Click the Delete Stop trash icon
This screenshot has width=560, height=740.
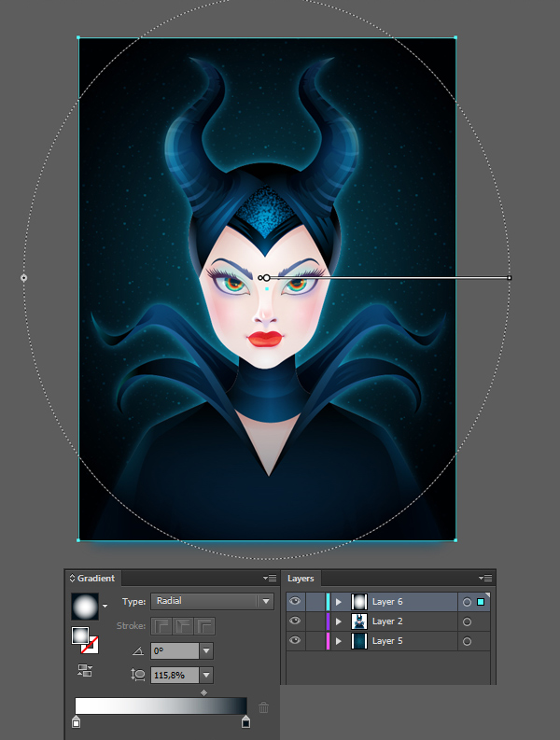point(264,707)
